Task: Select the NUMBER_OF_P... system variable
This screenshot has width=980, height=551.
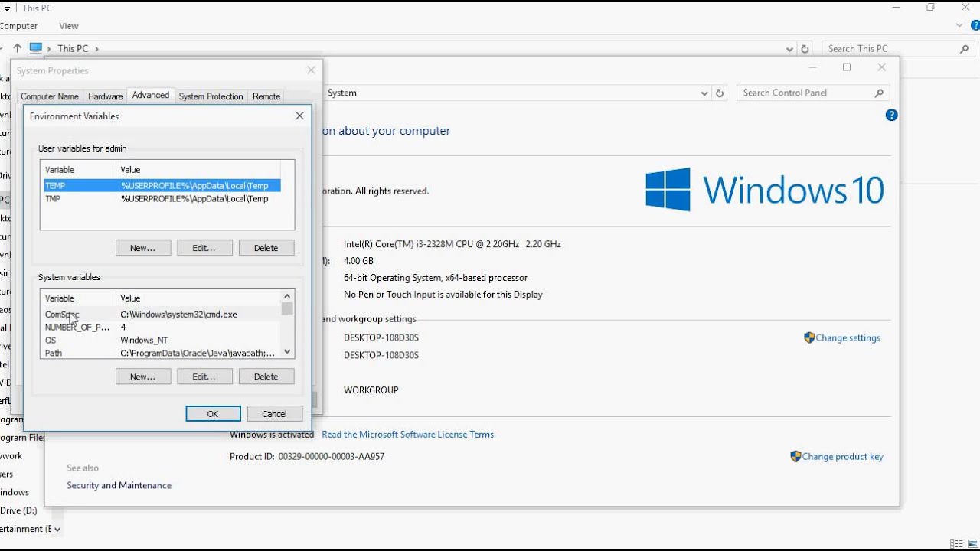Action: (162, 328)
